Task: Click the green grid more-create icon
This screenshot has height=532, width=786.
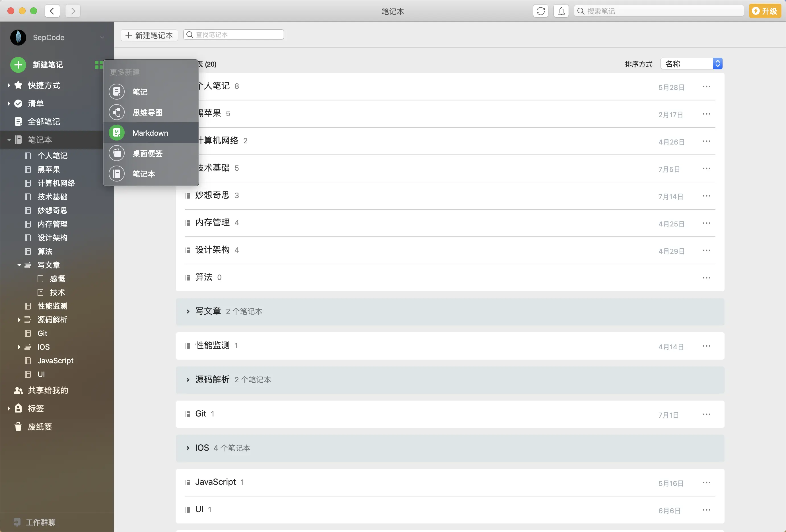Action: click(98, 65)
